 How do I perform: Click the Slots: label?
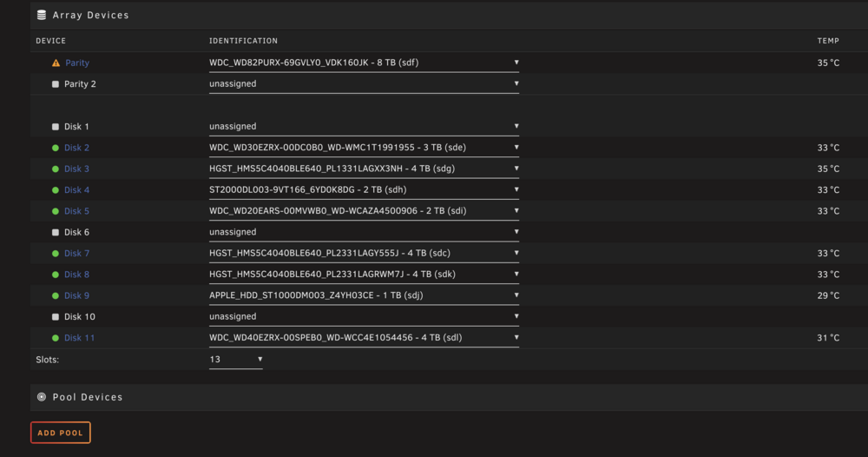[x=48, y=360]
